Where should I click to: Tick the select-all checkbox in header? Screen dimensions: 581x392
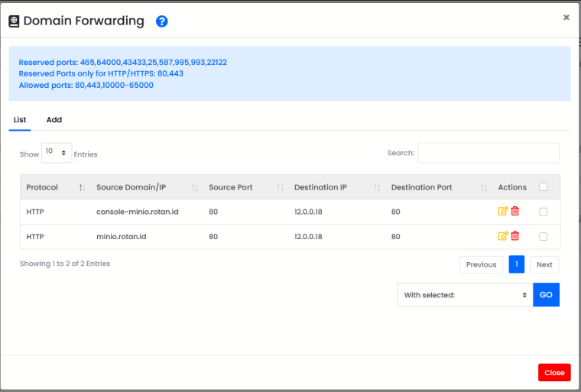tap(544, 186)
